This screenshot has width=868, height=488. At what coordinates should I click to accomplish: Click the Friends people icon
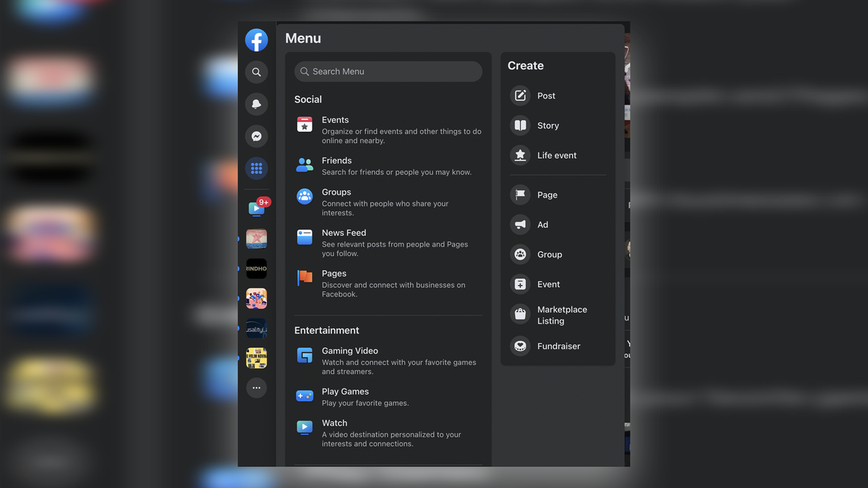point(305,166)
